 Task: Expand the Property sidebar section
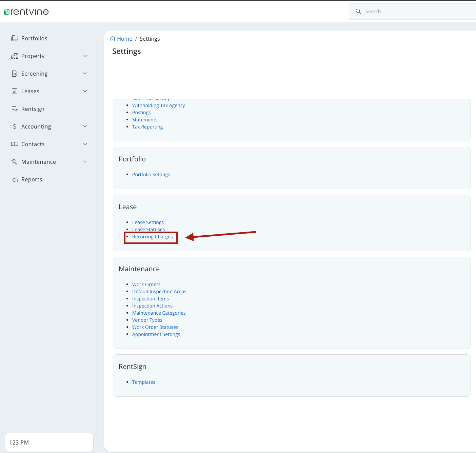click(x=85, y=56)
